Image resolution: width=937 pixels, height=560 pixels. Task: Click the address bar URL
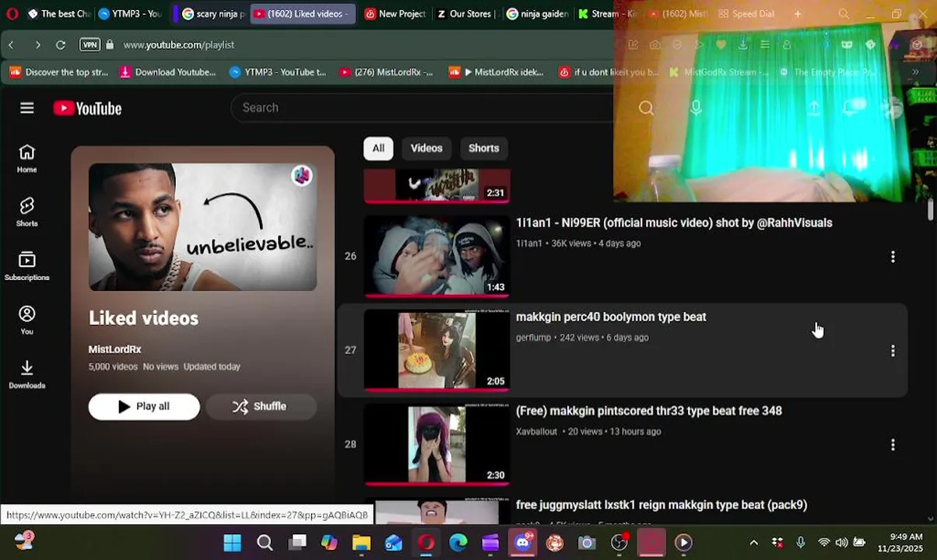point(179,45)
